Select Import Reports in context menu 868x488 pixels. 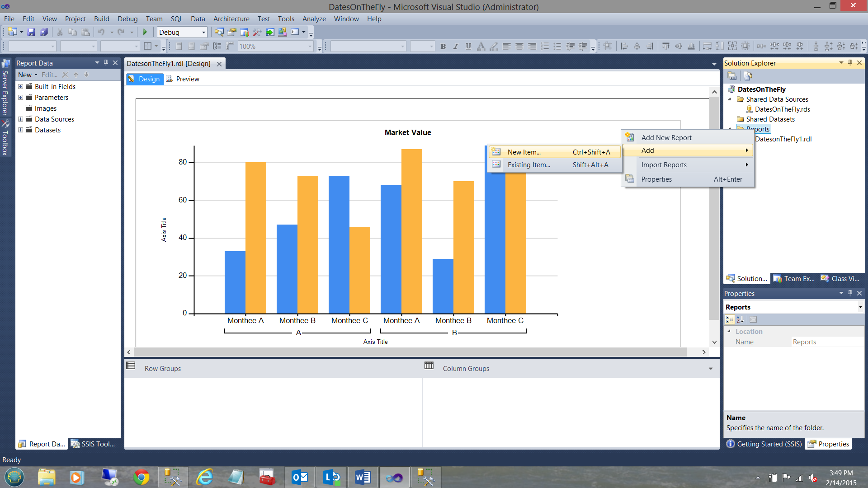(664, 164)
